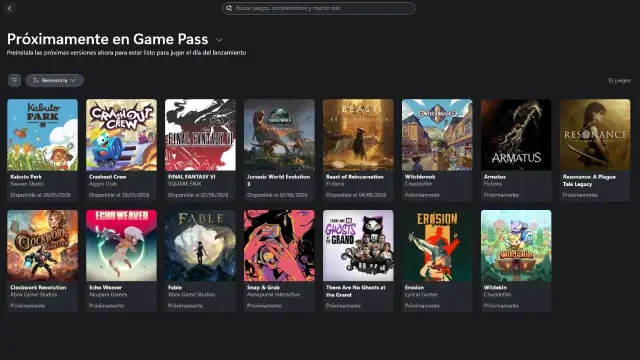Click the Echo Weaver title text
This screenshot has width=640, height=360.
[106, 287]
